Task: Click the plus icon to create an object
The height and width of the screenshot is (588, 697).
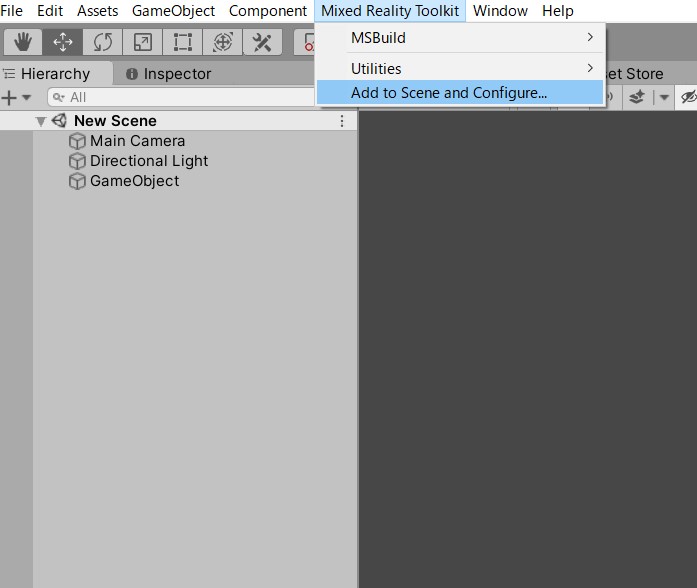Action: tap(9, 97)
